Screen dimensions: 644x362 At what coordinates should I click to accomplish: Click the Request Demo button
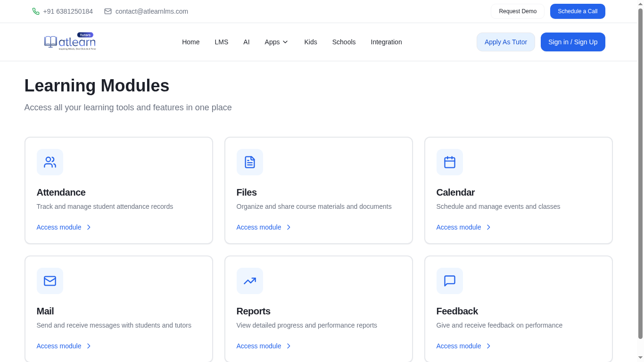518,11
